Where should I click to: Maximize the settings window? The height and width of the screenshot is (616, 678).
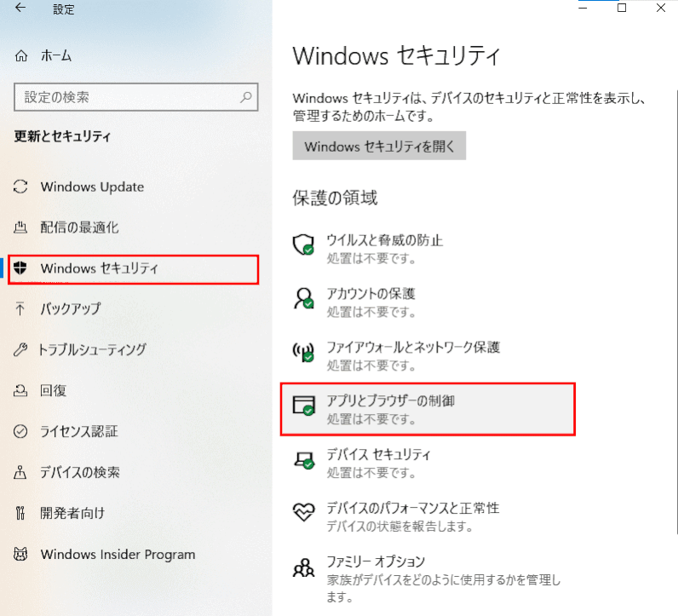[x=621, y=8]
